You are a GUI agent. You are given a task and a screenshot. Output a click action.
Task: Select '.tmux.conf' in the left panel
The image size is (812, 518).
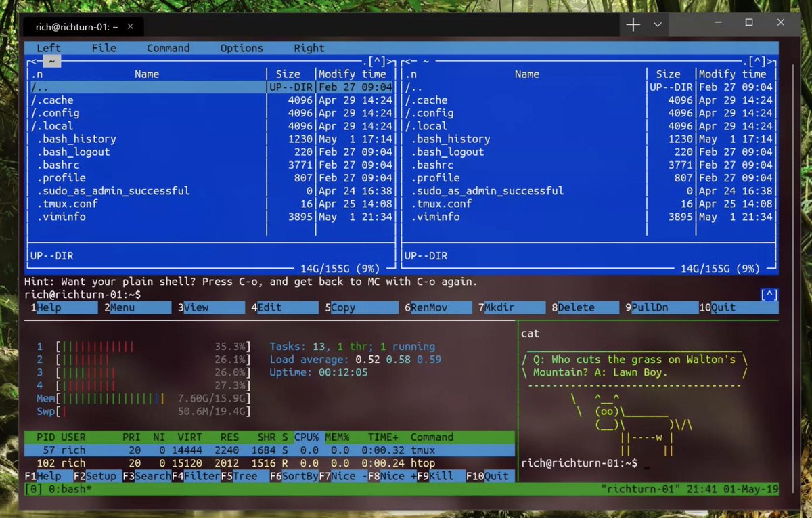click(x=211, y=204)
